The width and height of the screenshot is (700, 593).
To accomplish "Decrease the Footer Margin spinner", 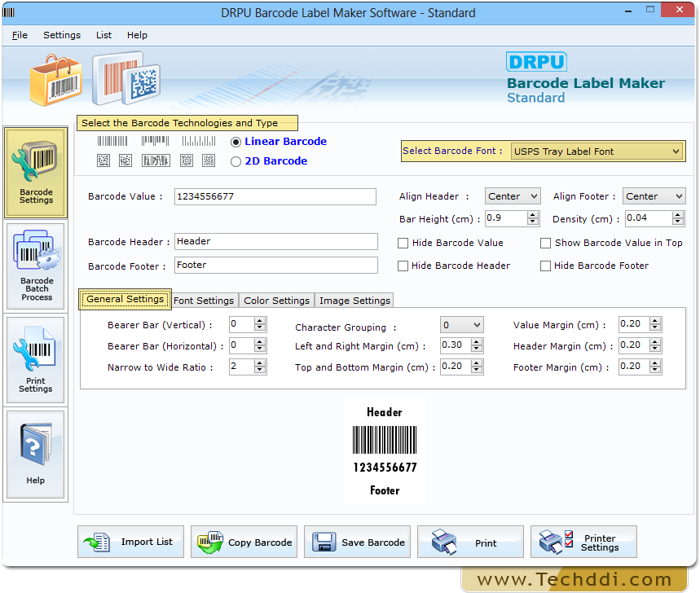I will click(655, 371).
